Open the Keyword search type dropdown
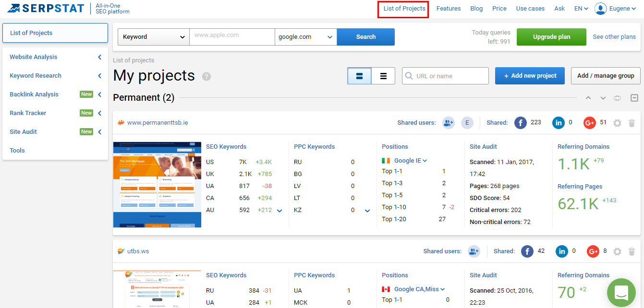 click(x=154, y=37)
